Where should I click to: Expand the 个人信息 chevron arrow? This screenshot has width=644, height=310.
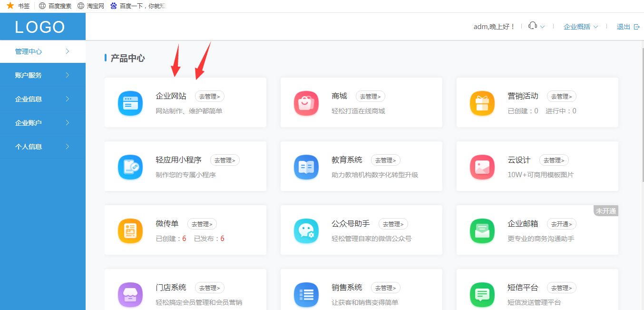[x=68, y=146]
